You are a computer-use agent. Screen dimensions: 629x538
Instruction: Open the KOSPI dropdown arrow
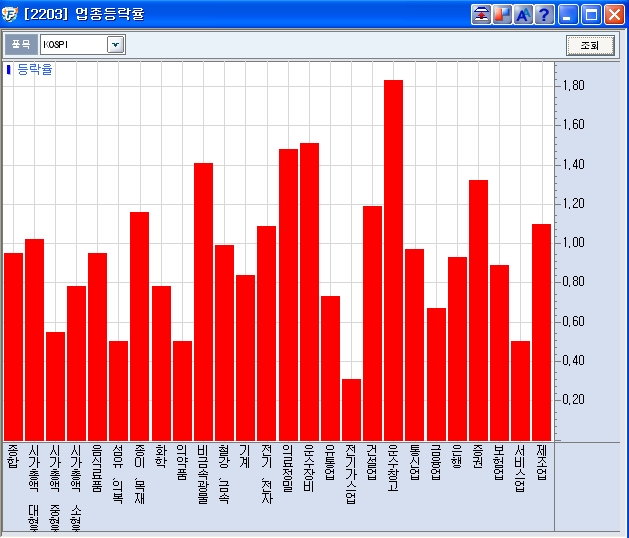[115, 45]
